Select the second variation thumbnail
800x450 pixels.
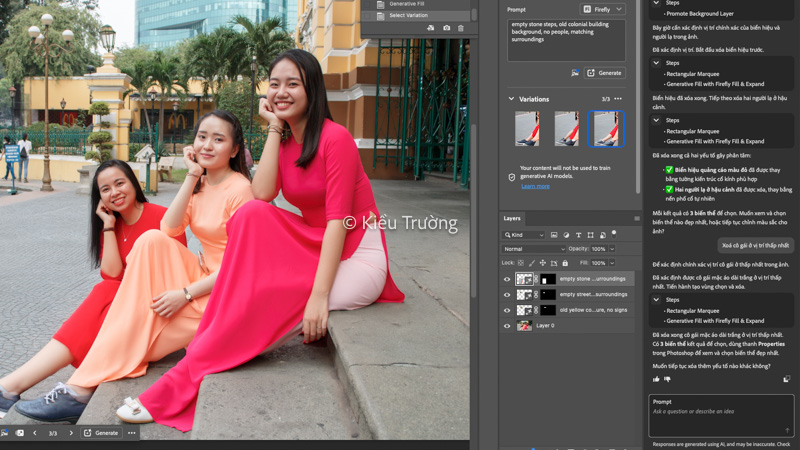566,129
